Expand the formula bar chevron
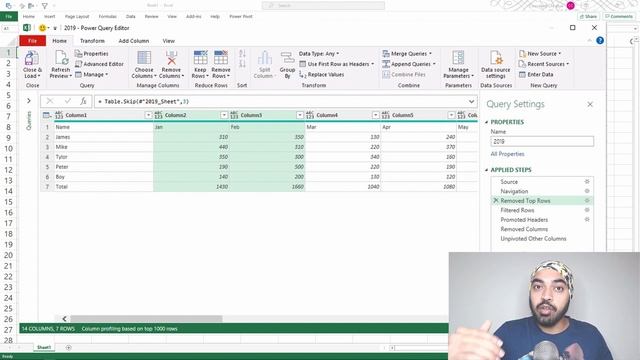The height and width of the screenshot is (360, 640). click(471, 101)
